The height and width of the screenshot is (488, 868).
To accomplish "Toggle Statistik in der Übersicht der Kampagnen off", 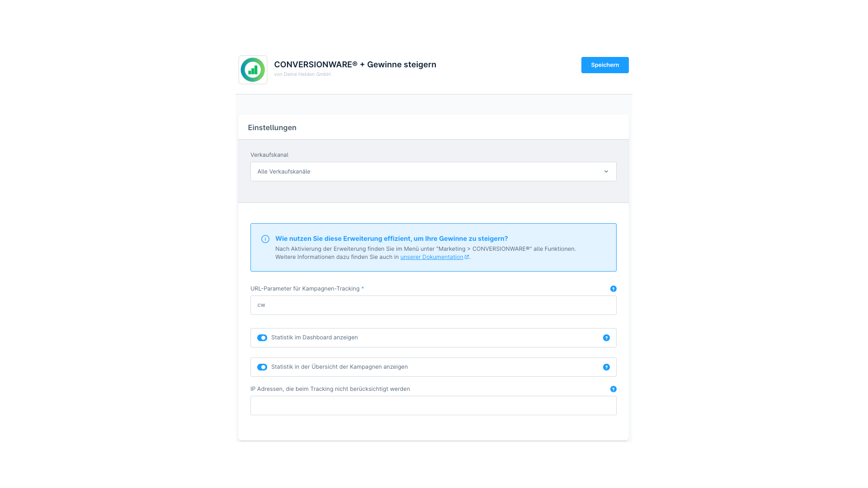I will click(x=262, y=366).
